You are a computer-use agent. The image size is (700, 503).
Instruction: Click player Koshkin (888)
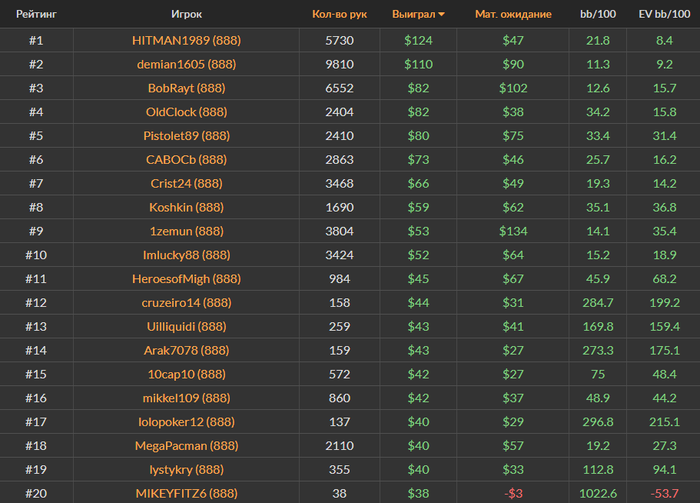[x=186, y=208]
